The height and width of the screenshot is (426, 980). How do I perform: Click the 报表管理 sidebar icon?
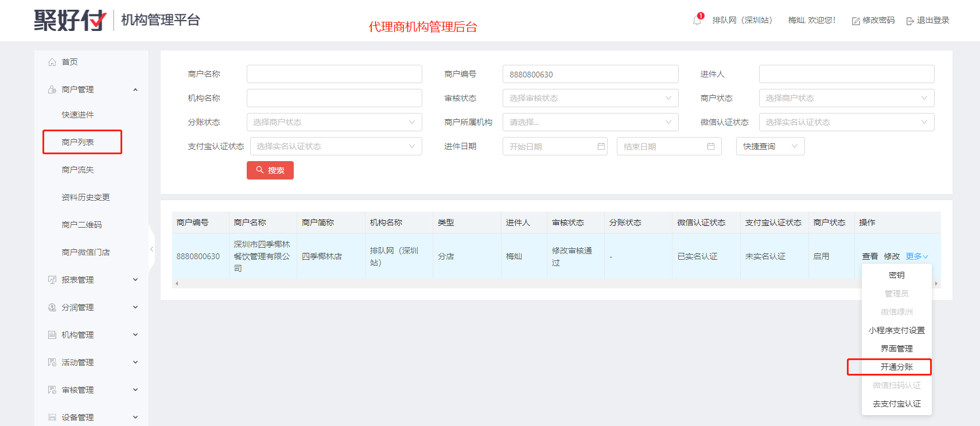pyautogui.click(x=52, y=280)
